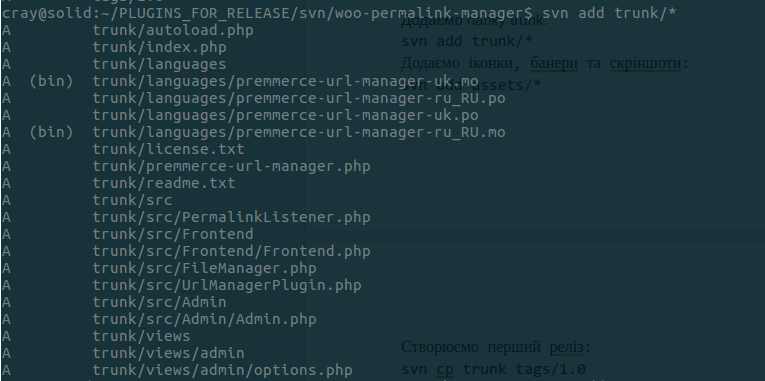Click trunk/license.txt entry
Viewport: 765px width, 381px height.
168,149
